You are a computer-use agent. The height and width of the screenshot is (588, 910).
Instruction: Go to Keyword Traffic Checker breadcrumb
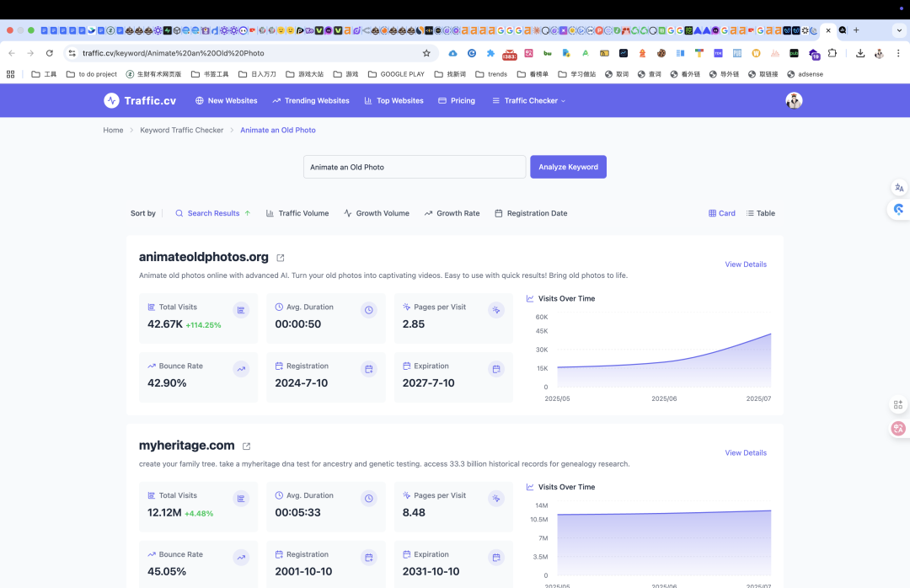coord(182,130)
